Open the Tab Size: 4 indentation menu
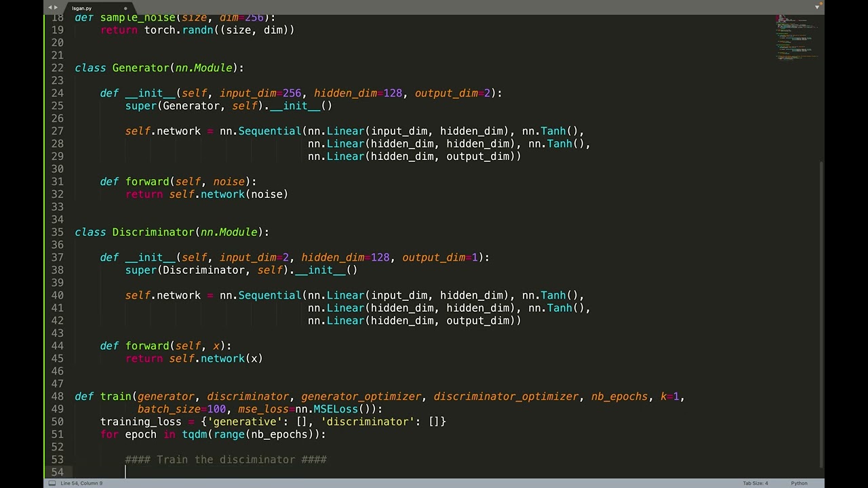This screenshot has height=488, width=868. click(755, 483)
